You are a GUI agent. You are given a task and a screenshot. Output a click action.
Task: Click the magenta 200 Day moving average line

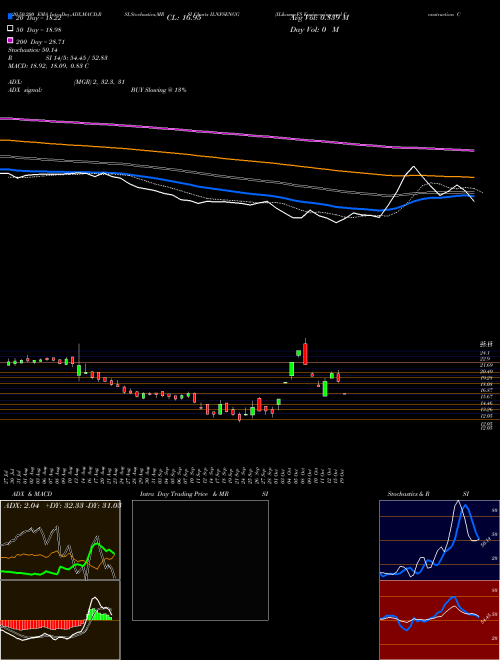237,133
